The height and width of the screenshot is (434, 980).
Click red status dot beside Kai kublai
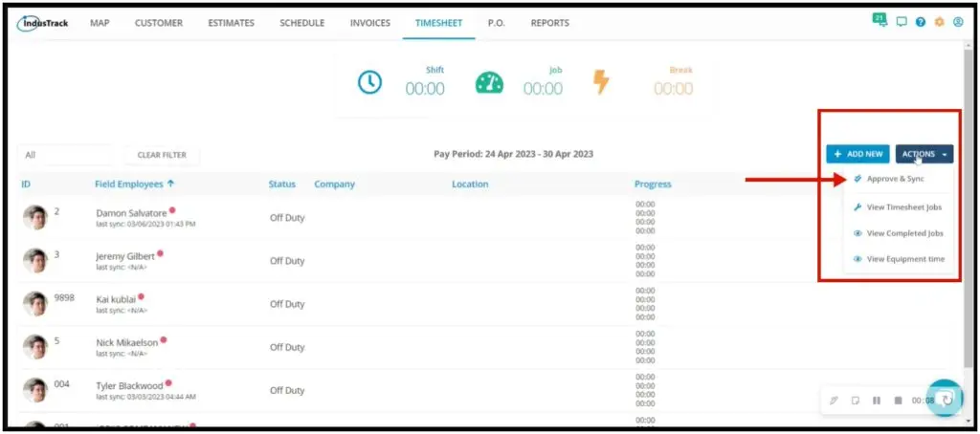(142, 296)
